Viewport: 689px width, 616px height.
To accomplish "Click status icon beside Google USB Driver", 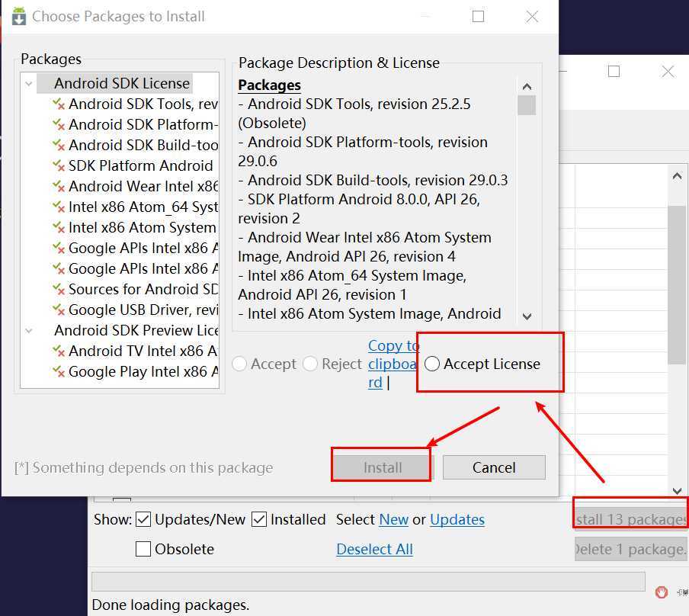I will click(59, 310).
